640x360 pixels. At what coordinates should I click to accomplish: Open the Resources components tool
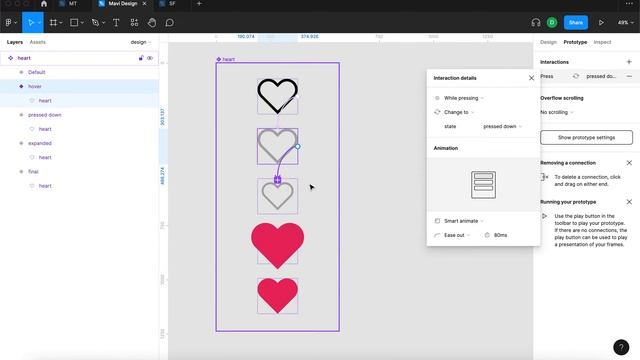pyautogui.click(x=134, y=22)
